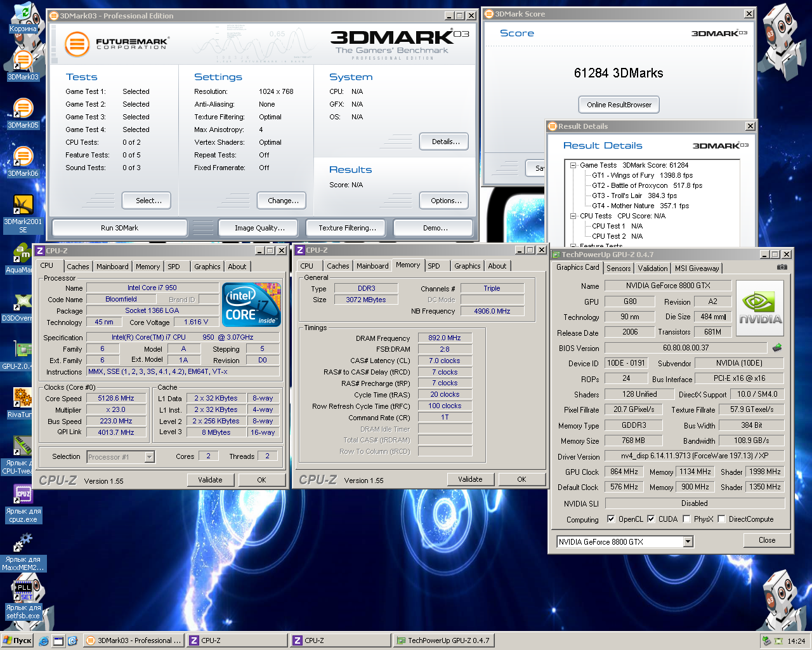Screen dimensions: 812x650
Task: Open Graphics tab in the Memory timings CPU-Z window
Action: tap(468, 266)
